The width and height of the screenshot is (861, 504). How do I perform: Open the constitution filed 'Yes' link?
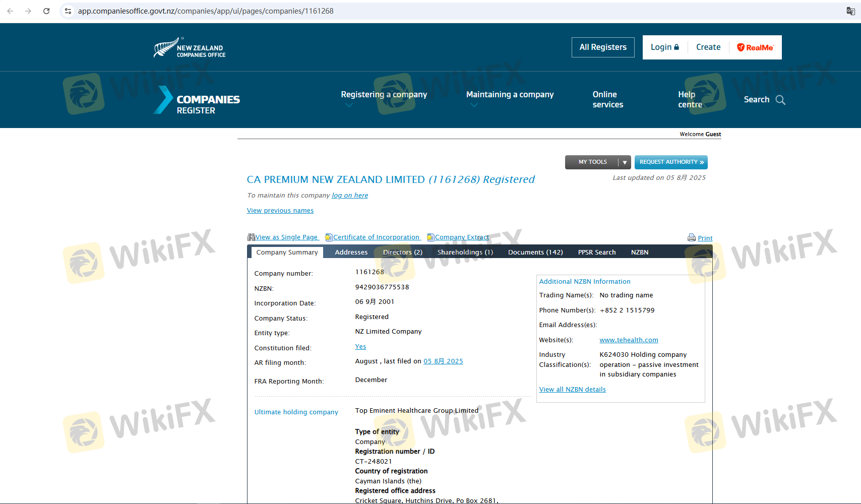click(360, 347)
